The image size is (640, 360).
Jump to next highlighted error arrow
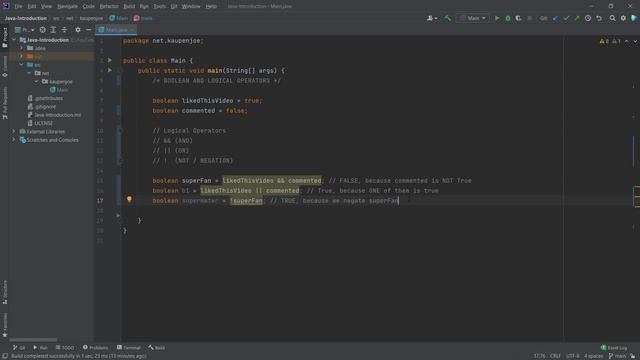click(635, 41)
